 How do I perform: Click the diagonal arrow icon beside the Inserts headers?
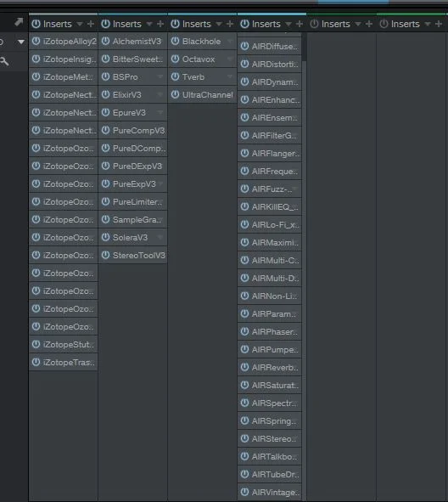[19, 22]
